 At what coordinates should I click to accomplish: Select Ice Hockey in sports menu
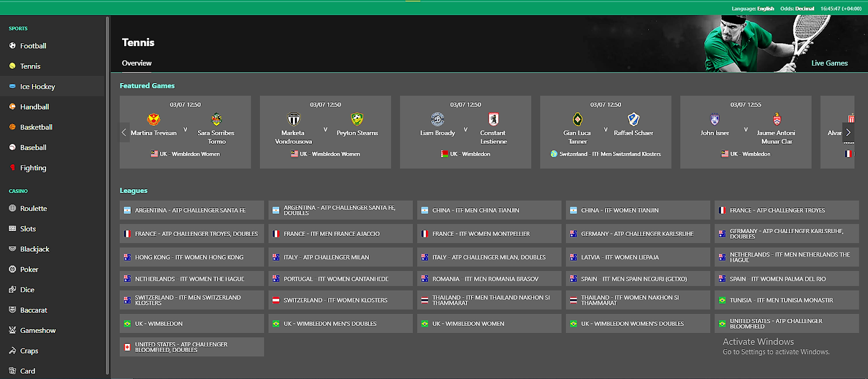(x=37, y=87)
